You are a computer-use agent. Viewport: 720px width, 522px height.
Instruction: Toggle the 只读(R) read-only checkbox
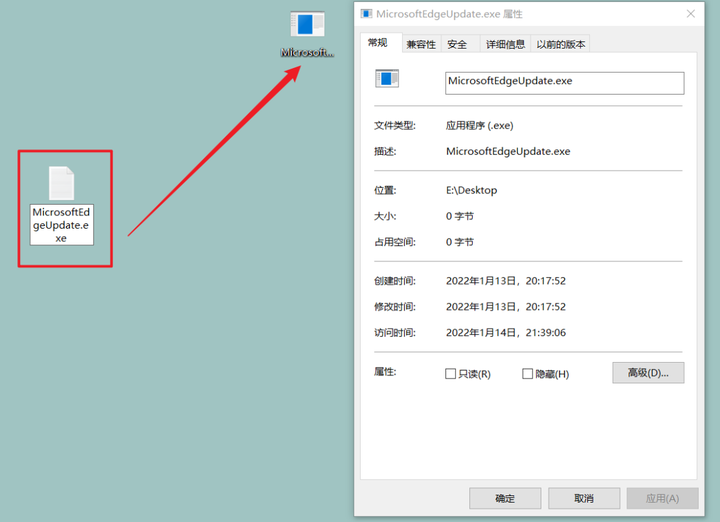[450, 374]
